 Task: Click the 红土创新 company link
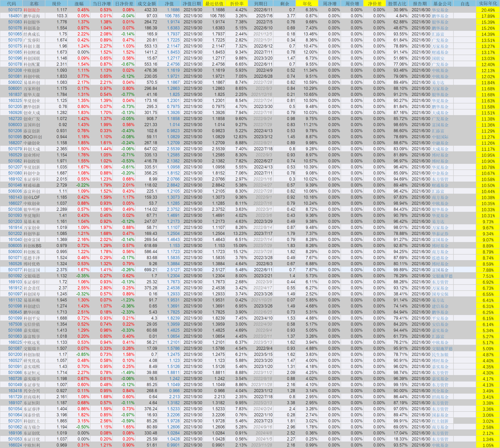pos(440,421)
